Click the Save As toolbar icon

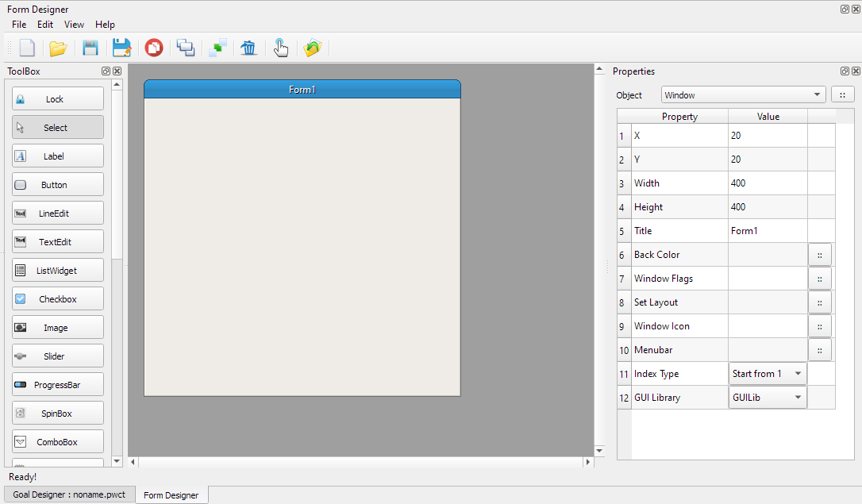[121, 48]
